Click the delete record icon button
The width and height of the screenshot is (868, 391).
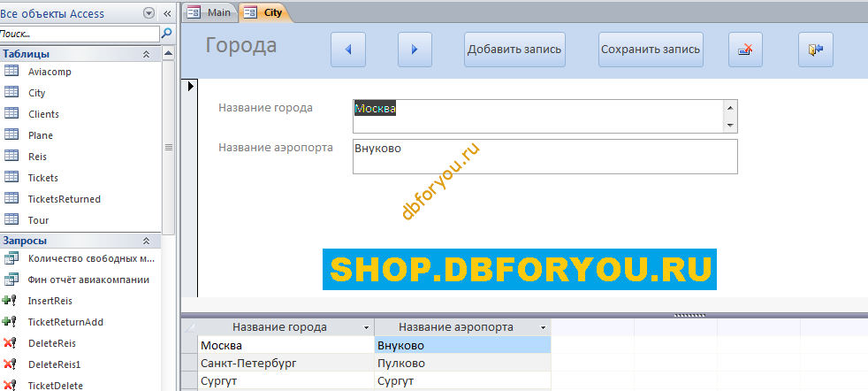745,50
